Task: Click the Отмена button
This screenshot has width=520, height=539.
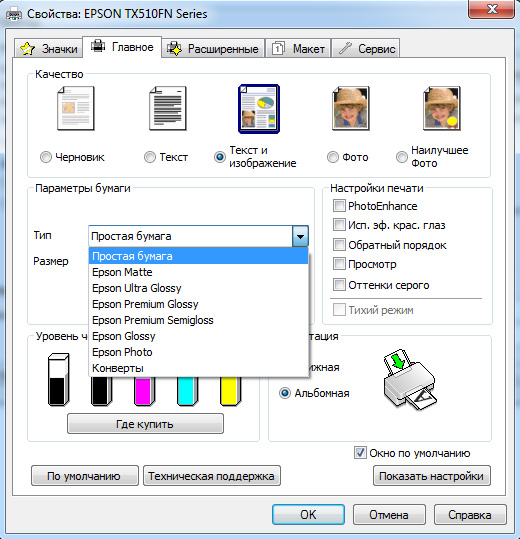Action: [x=389, y=514]
